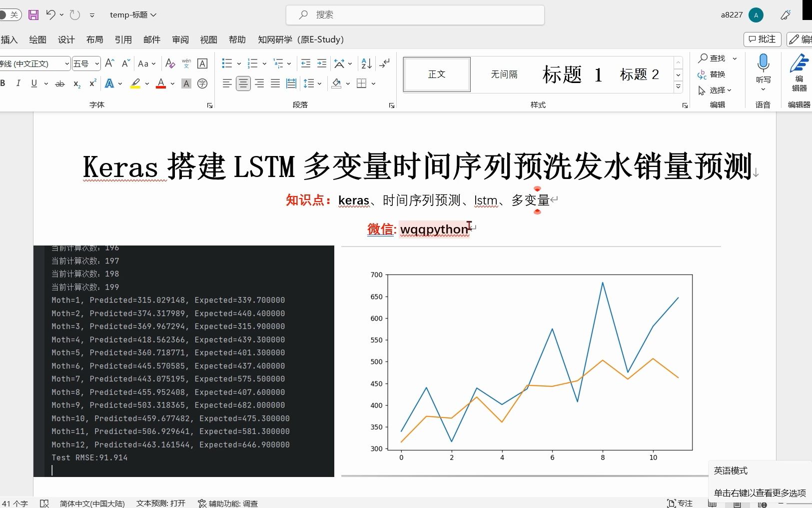812x508 pixels.
Task: Click paragraph shading paint bucket
Action: click(x=337, y=83)
